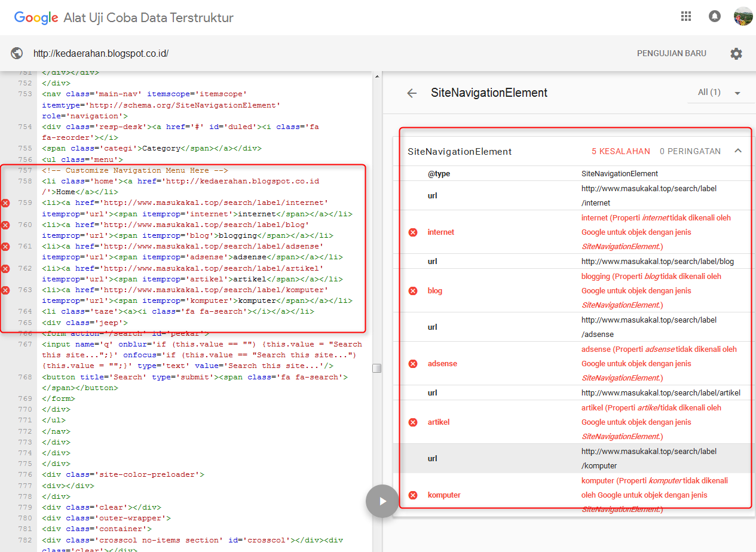Run the test with play button
The image size is (756, 552).
coord(382,501)
